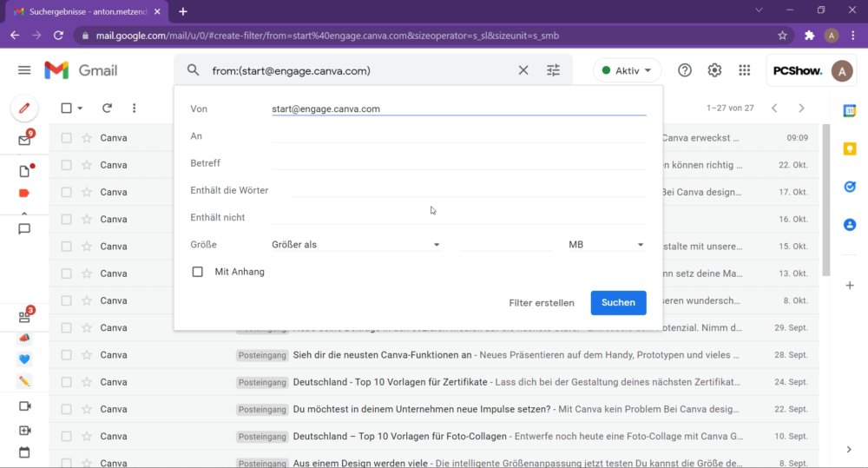Open the chat bubble icon in left sidebar
This screenshot has width=868, height=468.
[24, 228]
